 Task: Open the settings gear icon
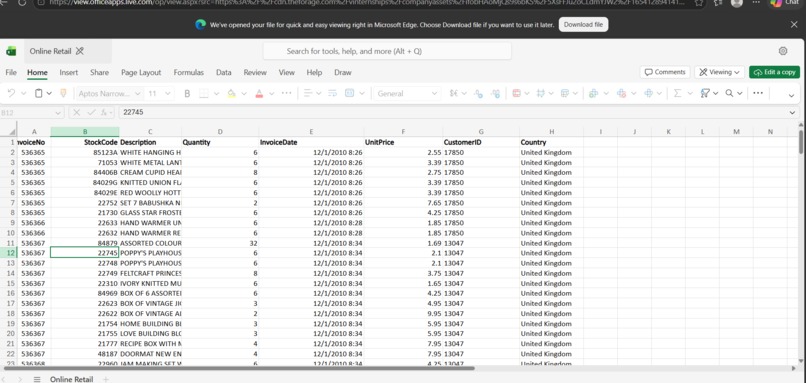click(783, 51)
